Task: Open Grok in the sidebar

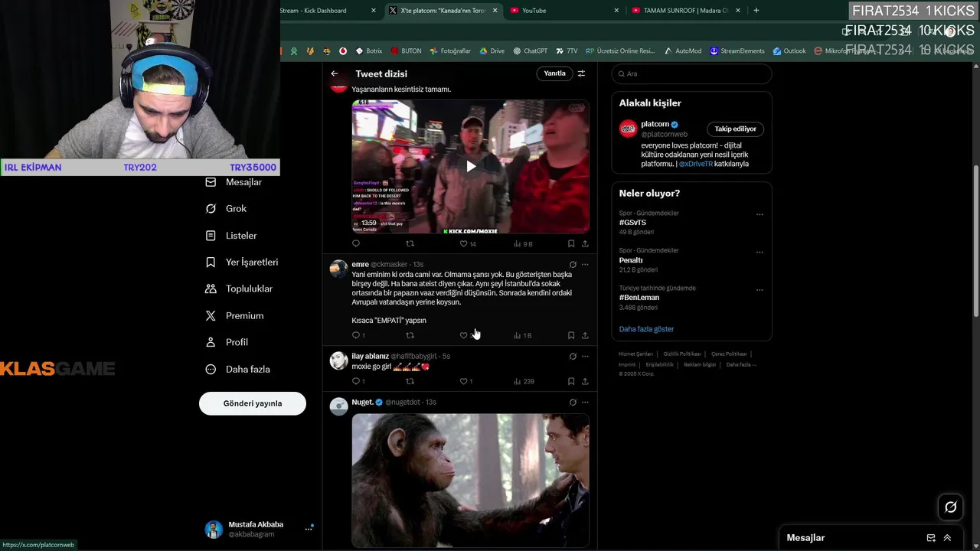Action: click(x=226, y=209)
